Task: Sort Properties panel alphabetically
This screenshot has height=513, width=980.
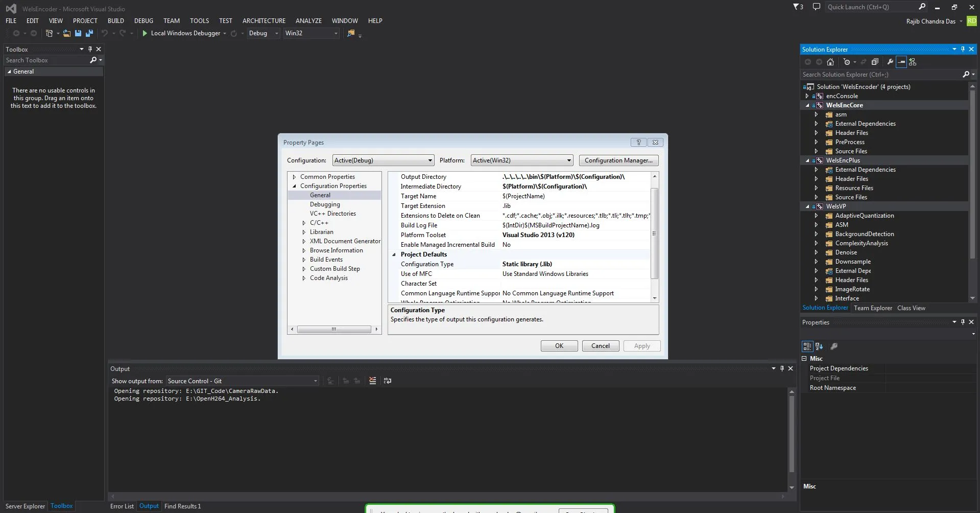Action: coord(819,346)
